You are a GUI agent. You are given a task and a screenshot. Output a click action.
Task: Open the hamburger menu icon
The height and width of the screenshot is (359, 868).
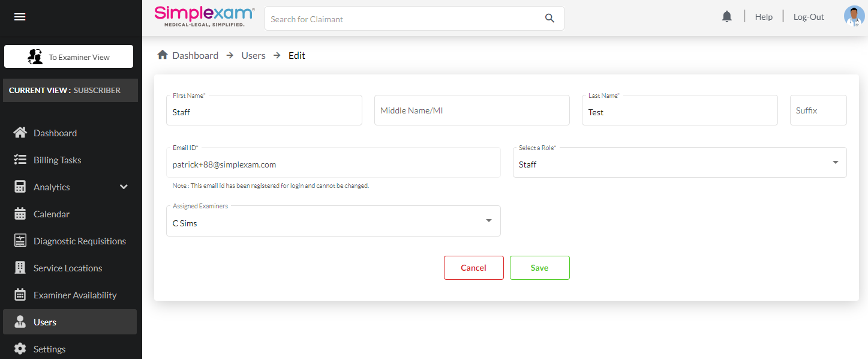coord(20,17)
